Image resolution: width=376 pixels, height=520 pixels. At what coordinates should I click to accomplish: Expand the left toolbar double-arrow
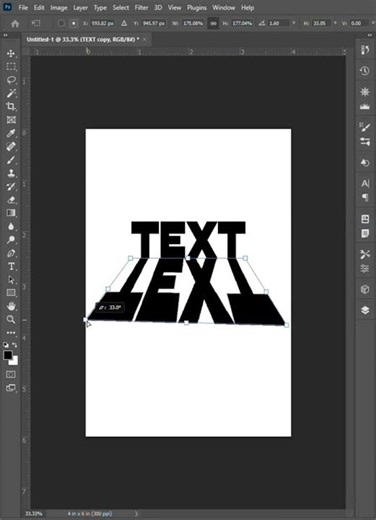[x=6, y=35]
